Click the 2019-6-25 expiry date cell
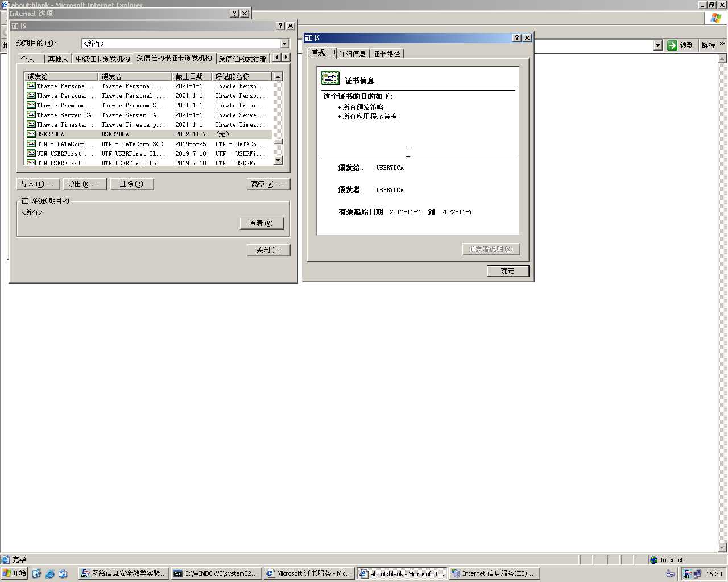The width and height of the screenshot is (728, 582). (x=191, y=144)
